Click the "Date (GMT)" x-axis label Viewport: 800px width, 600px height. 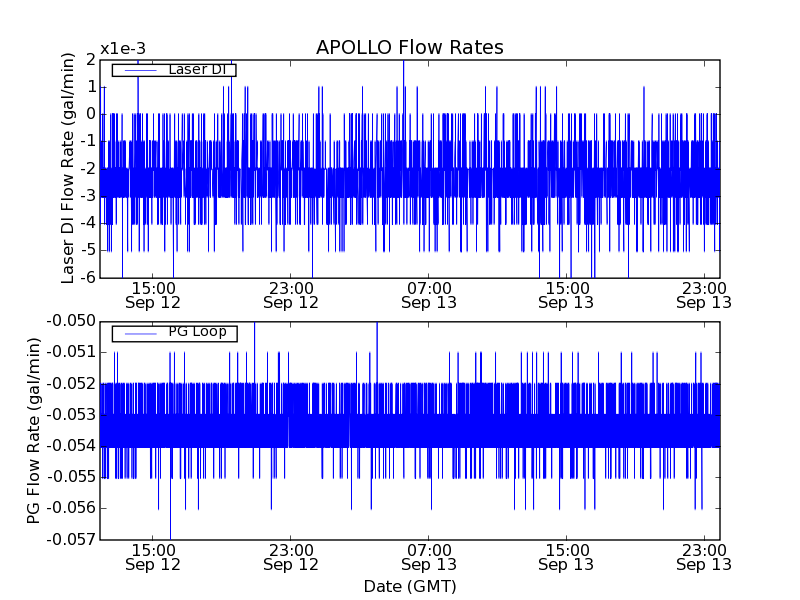(409, 586)
